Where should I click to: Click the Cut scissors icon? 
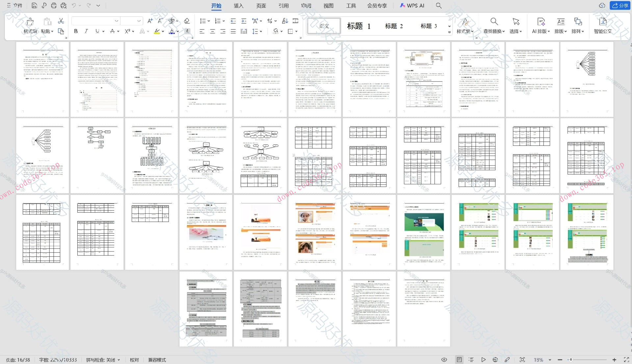61,21
